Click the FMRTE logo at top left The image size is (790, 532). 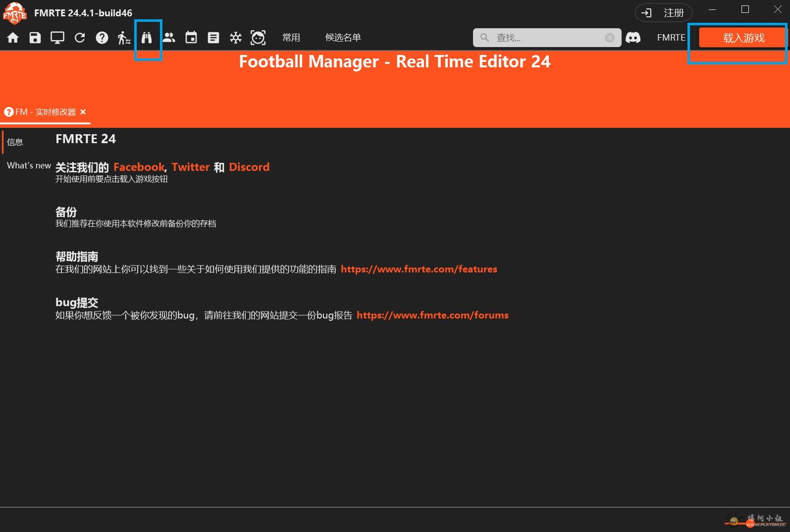click(14, 13)
